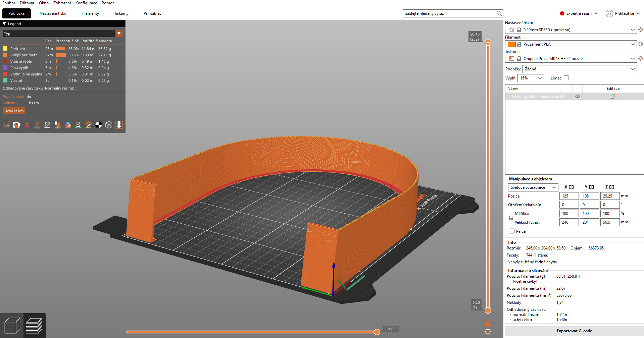Viewport: 644px width, 338px height.
Task: Open the Soubor menu
Action: pyautogui.click(x=9, y=3)
